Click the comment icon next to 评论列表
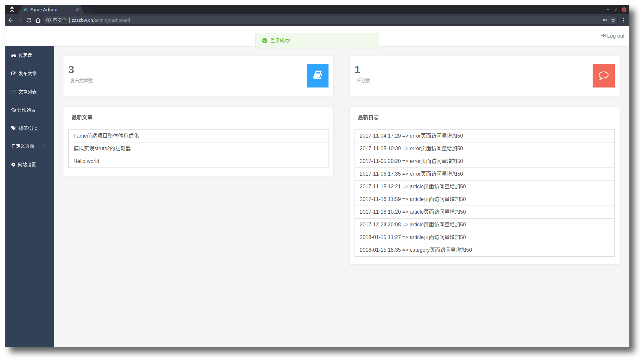Screen dimensions: 644x362 click(13, 110)
